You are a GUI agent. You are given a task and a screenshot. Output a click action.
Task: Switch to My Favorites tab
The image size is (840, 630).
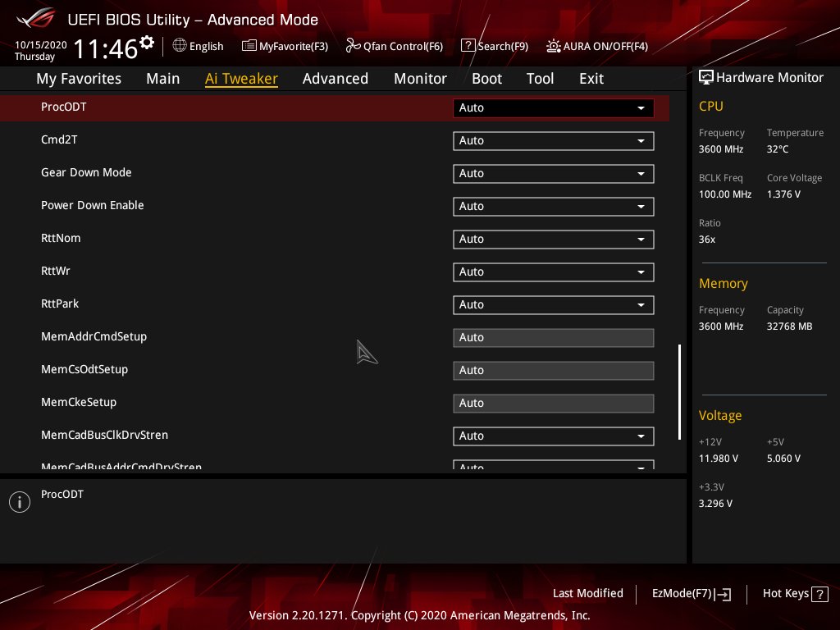pos(79,79)
